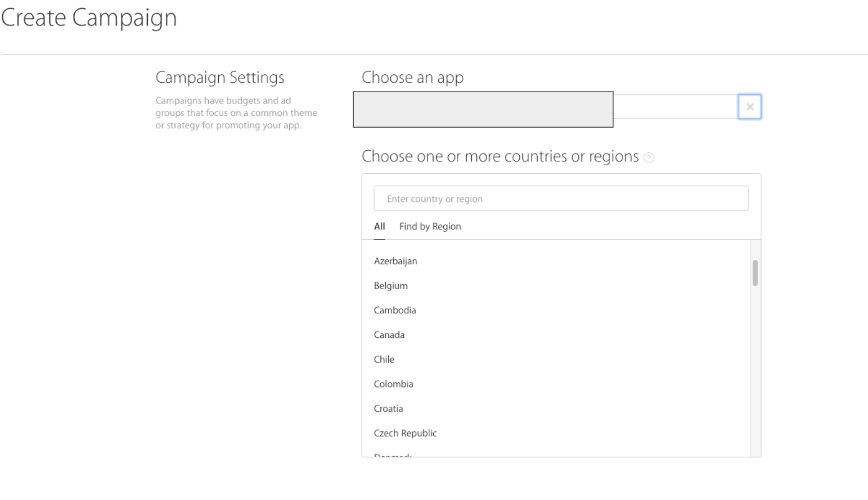The height and width of the screenshot is (500, 868).
Task: Select Colombia in the list
Action: (393, 384)
